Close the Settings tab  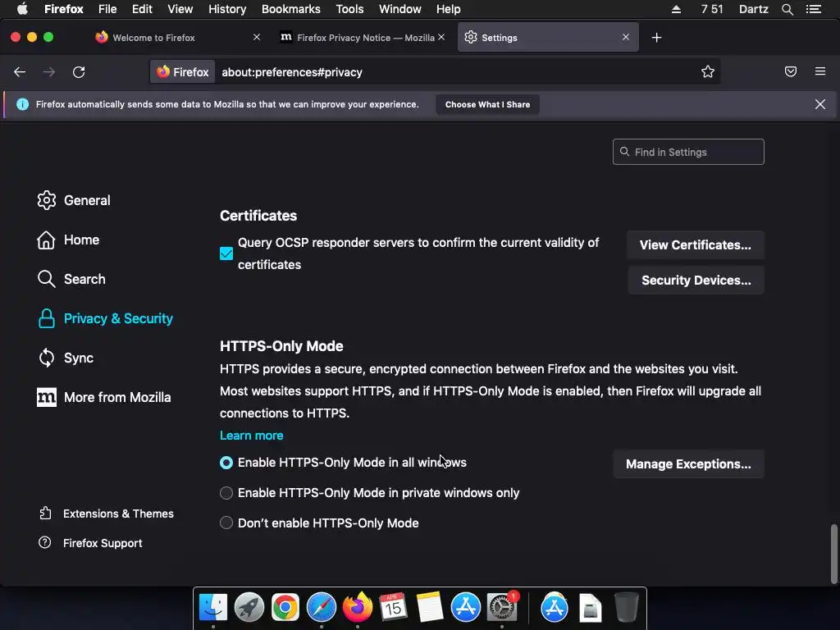click(626, 37)
